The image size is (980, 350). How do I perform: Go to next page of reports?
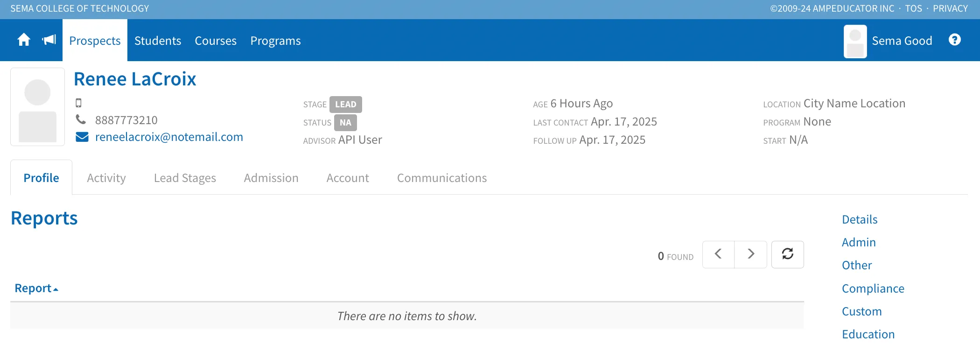click(751, 254)
